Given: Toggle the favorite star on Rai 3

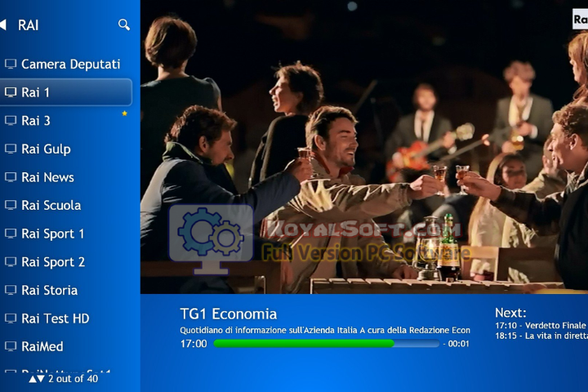Looking at the screenshot, I should click(124, 114).
